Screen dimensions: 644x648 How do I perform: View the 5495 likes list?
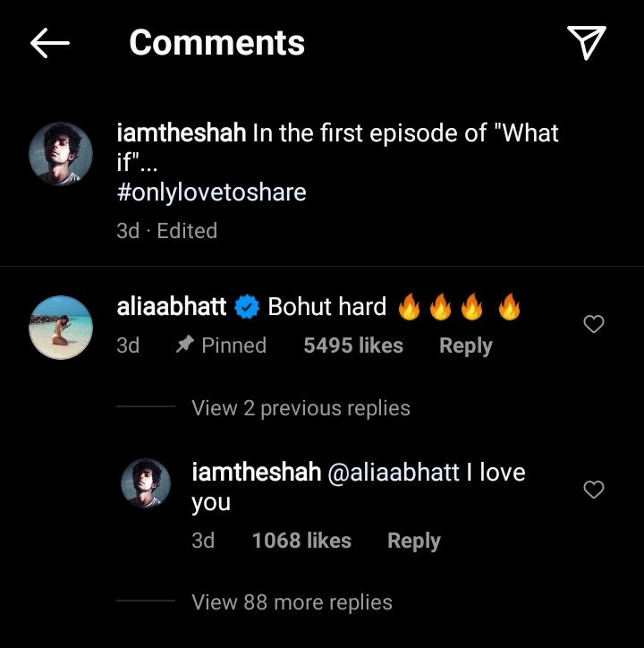point(353,345)
